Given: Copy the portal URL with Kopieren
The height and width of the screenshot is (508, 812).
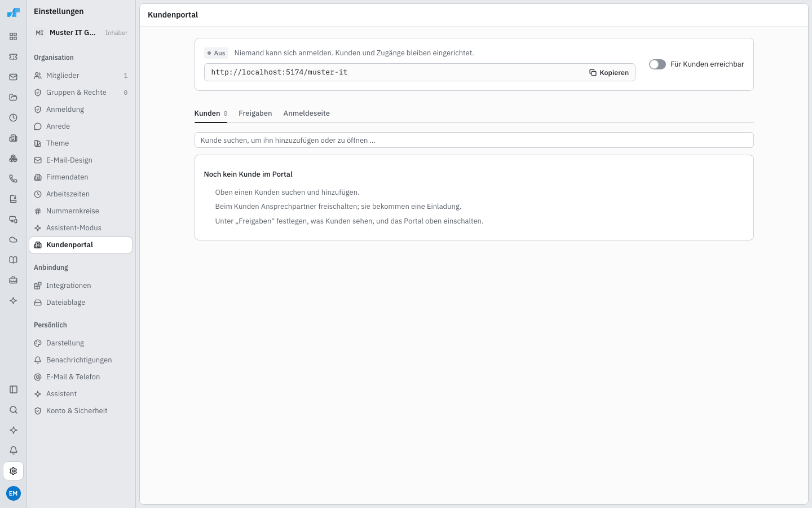Looking at the screenshot, I should click(x=609, y=73).
